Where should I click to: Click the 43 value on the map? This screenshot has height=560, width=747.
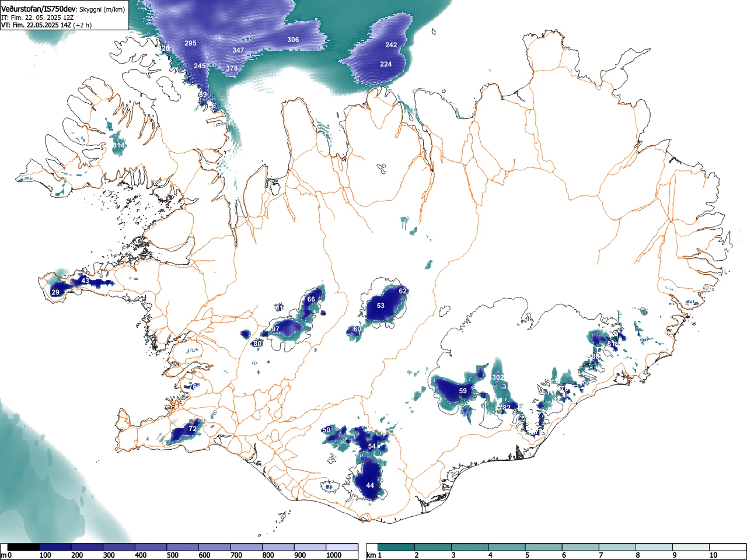[85, 281]
